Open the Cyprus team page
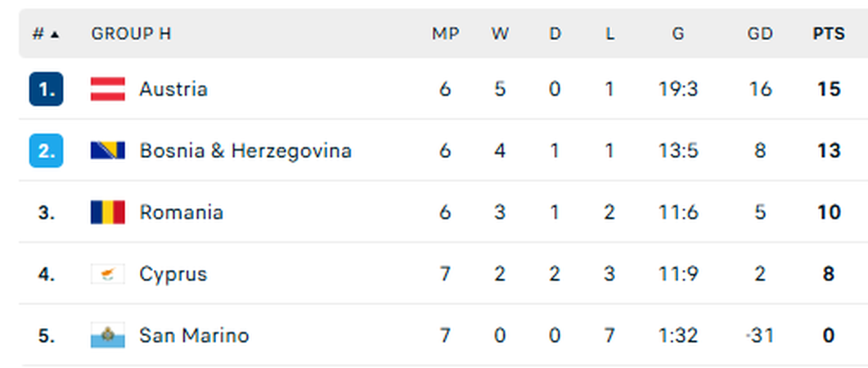The image size is (868, 368). tap(173, 274)
